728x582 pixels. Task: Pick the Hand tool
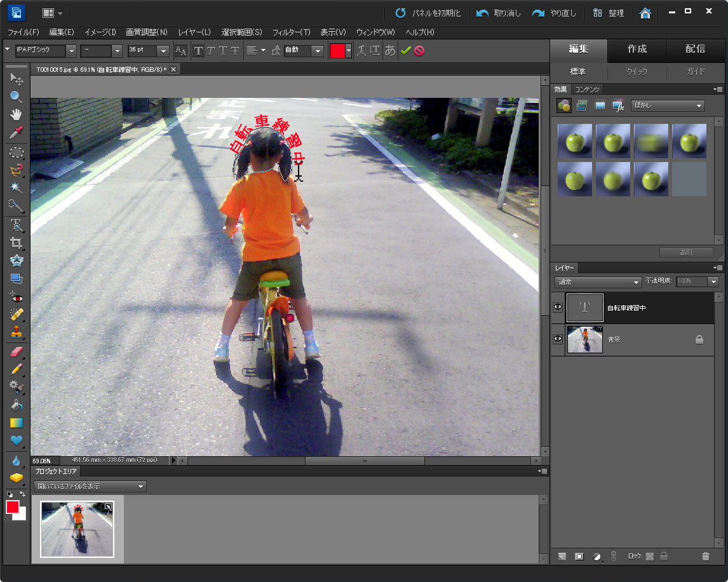(16, 114)
